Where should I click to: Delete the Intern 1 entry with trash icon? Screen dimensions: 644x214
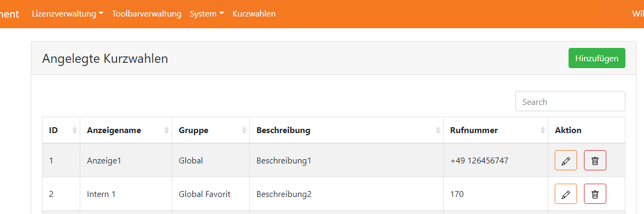595,194
